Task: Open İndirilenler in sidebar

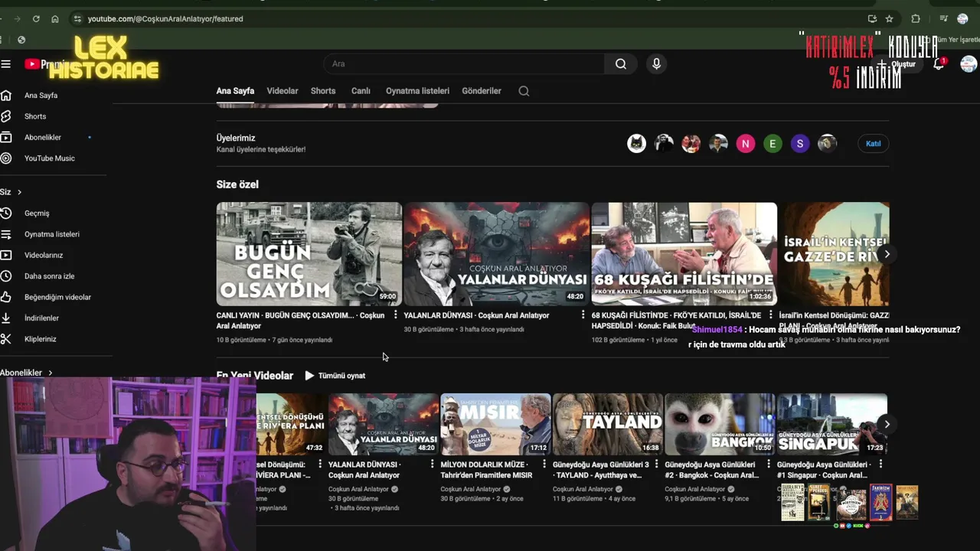Action: [x=41, y=318]
